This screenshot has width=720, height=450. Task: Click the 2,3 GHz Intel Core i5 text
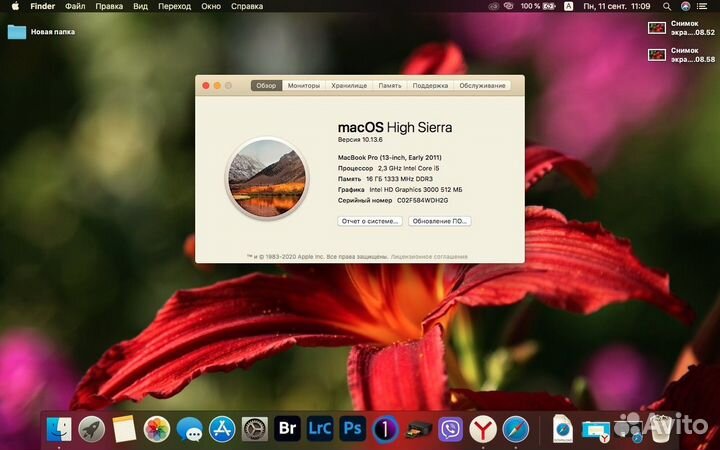pyautogui.click(x=408, y=168)
